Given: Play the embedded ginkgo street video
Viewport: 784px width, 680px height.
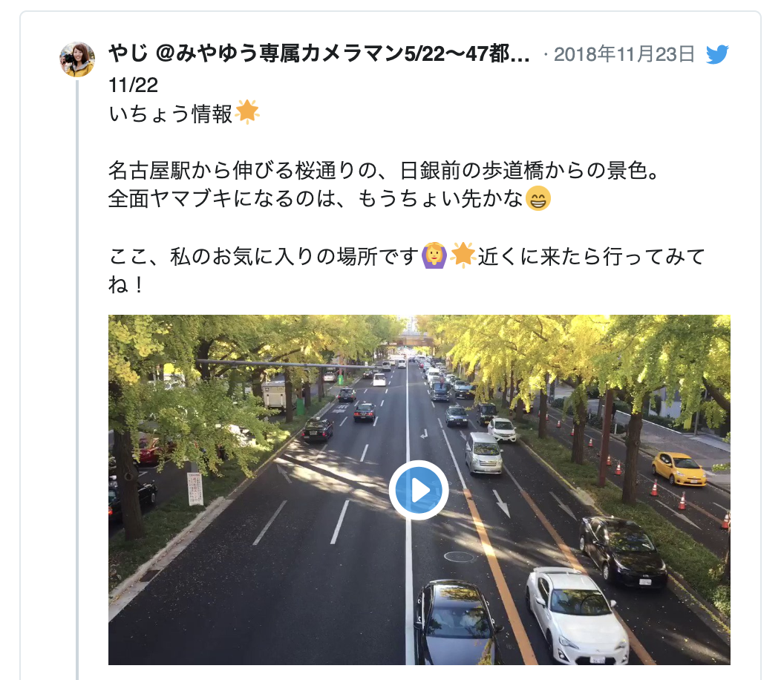Looking at the screenshot, I should [x=419, y=491].
